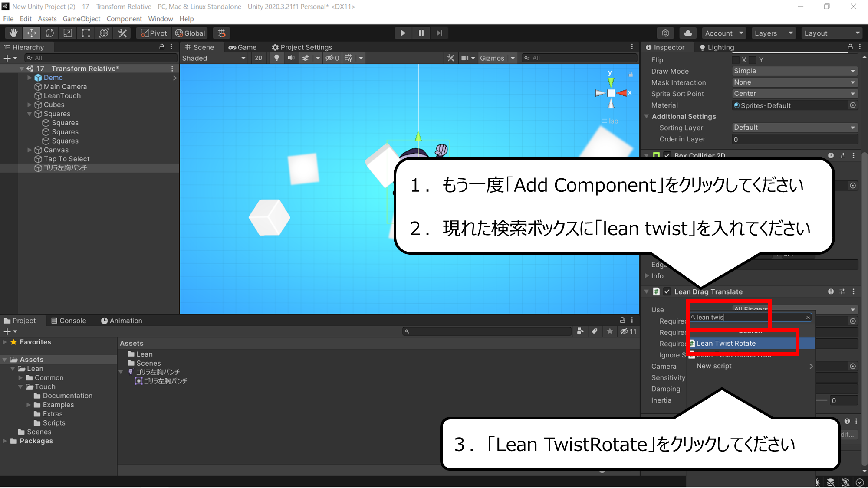This screenshot has width=868, height=488.
Task: Open Draw Mode dropdown
Action: (795, 71)
